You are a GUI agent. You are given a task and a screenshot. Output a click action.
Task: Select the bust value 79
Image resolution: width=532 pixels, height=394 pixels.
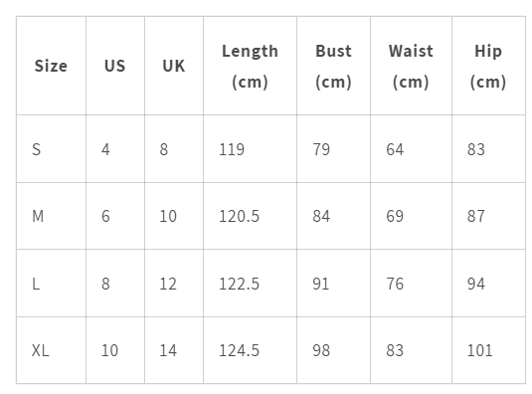coord(321,149)
